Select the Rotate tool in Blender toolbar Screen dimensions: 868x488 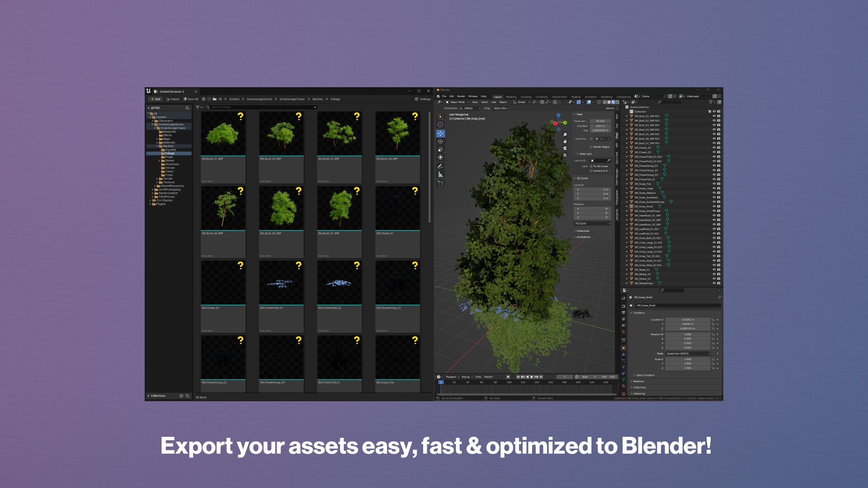click(440, 141)
